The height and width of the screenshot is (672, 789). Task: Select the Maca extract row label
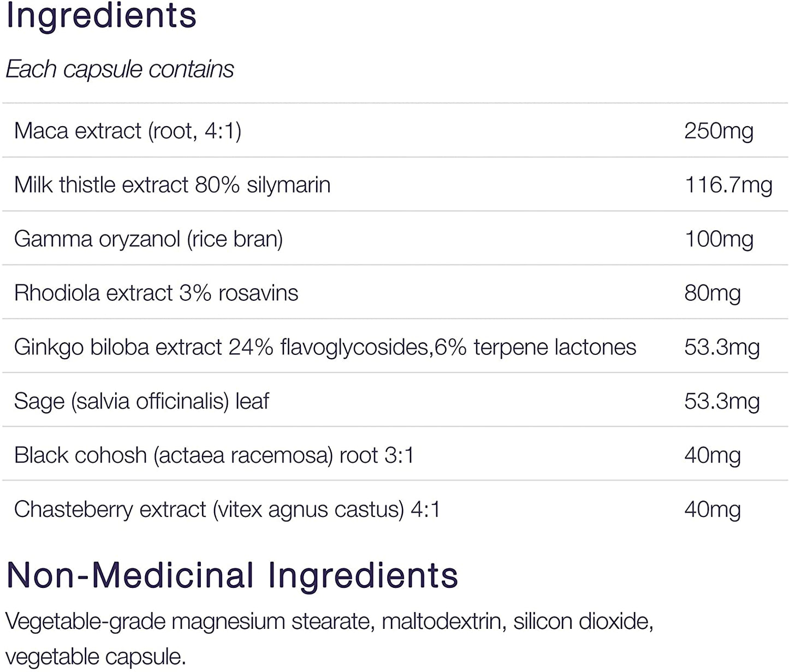(127, 130)
